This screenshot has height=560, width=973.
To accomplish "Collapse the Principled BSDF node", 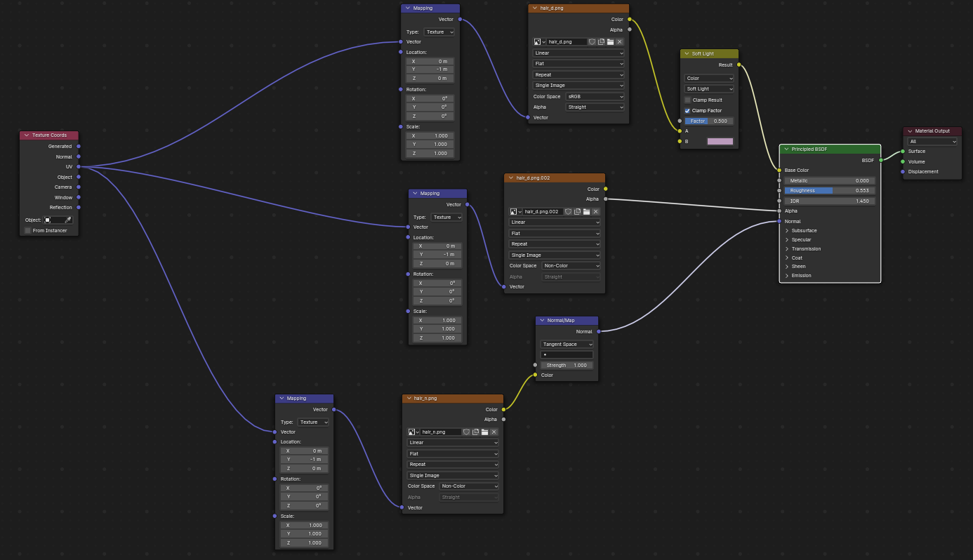I will click(x=786, y=149).
